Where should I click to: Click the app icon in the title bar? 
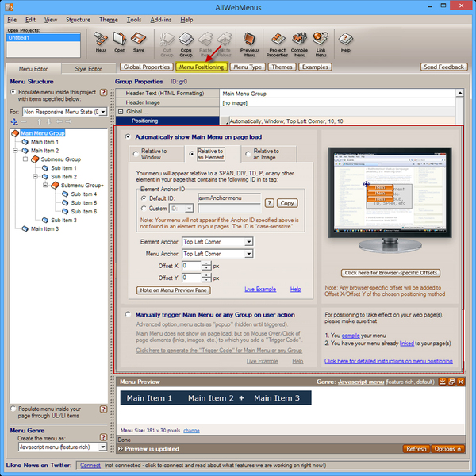pos(10,6)
